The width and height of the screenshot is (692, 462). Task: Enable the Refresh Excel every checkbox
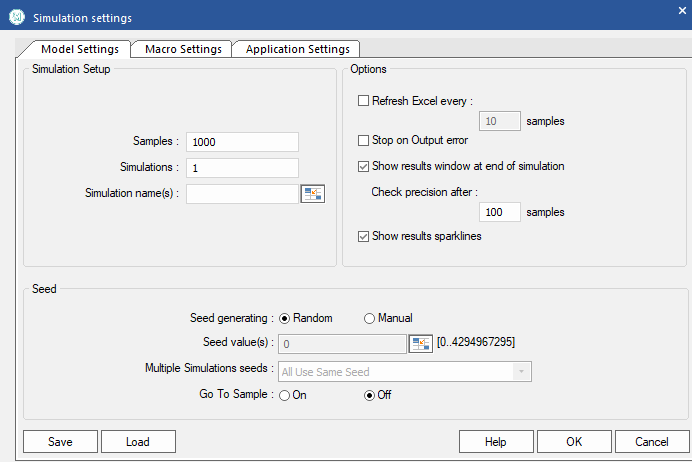tap(363, 101)
